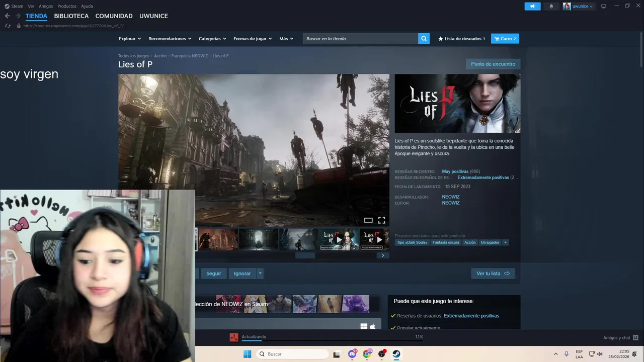The image size is (644, 362).
Task: Open the UWUNICE profile tab
Action: click(x=153, y=16)
